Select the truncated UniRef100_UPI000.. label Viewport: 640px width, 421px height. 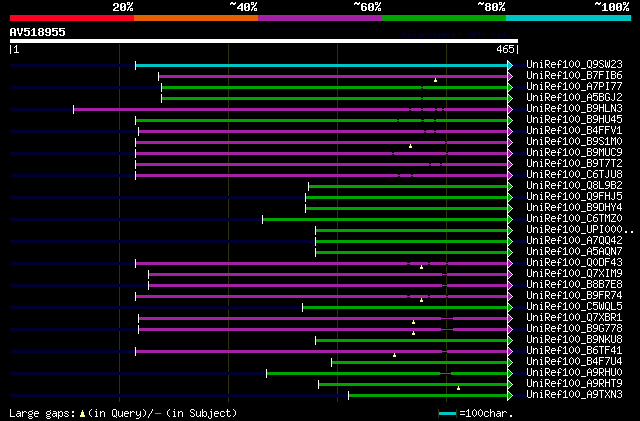tap(580, 229)
